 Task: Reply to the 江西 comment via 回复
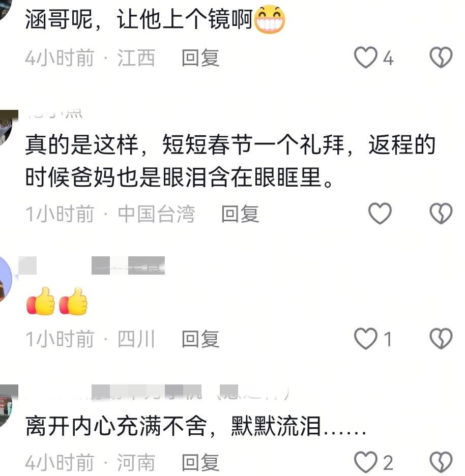pos(200,57)
